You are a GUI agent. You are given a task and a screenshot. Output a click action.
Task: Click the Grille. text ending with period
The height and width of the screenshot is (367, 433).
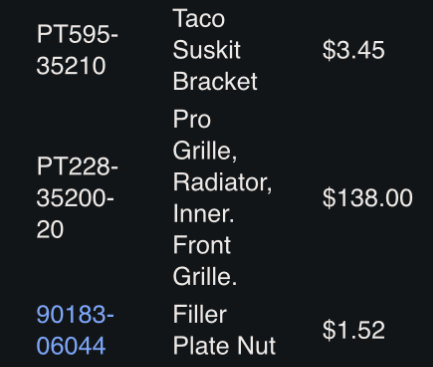point(205,277)
